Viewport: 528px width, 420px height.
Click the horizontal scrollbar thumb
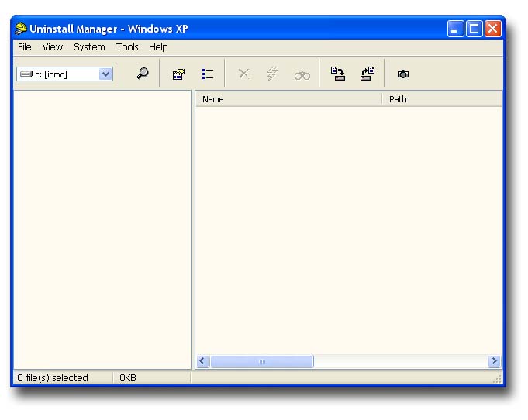[x=261, y=361]
